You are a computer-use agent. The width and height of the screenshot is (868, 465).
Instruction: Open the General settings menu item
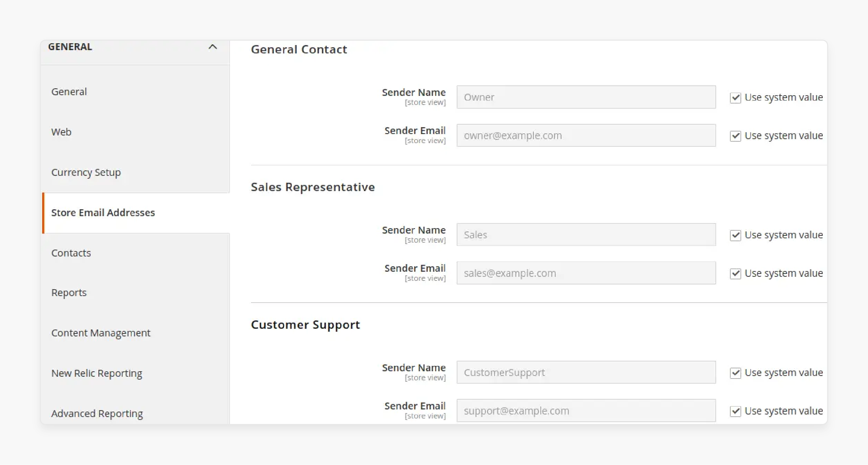[69, 92]
